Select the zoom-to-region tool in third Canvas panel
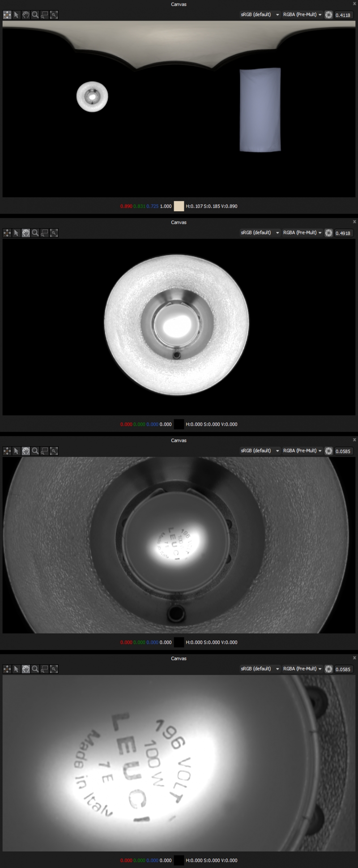 point(45,451)
